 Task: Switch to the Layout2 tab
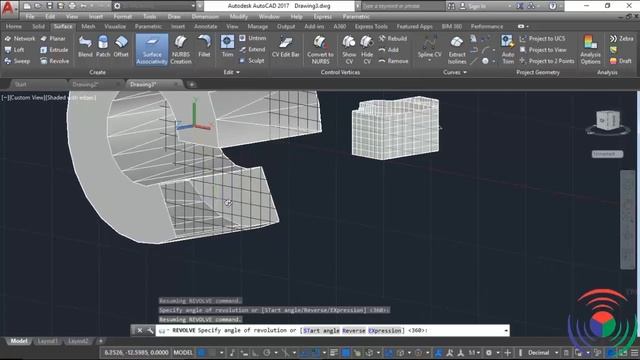tap(78, 341)
